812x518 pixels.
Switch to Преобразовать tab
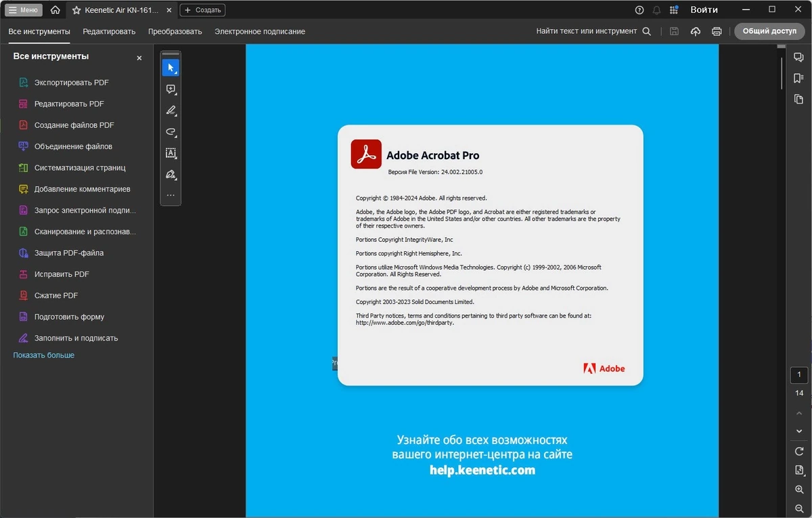tap(175, 31)
